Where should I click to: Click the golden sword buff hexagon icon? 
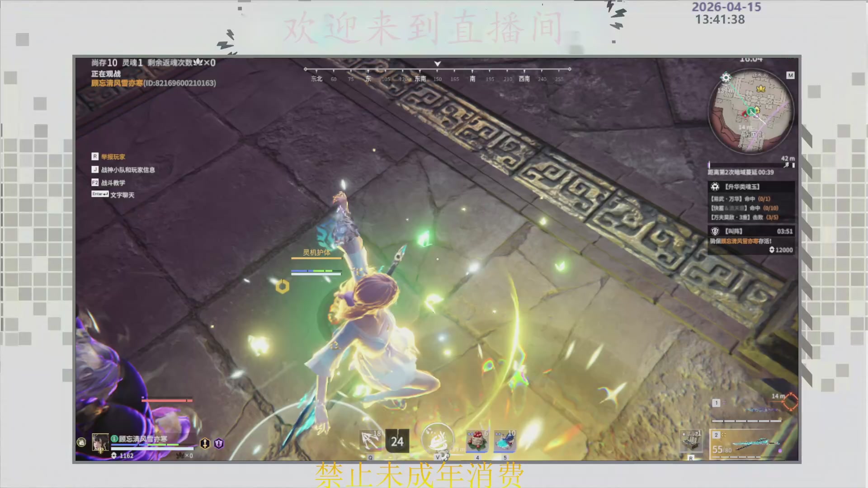[205, 443]
